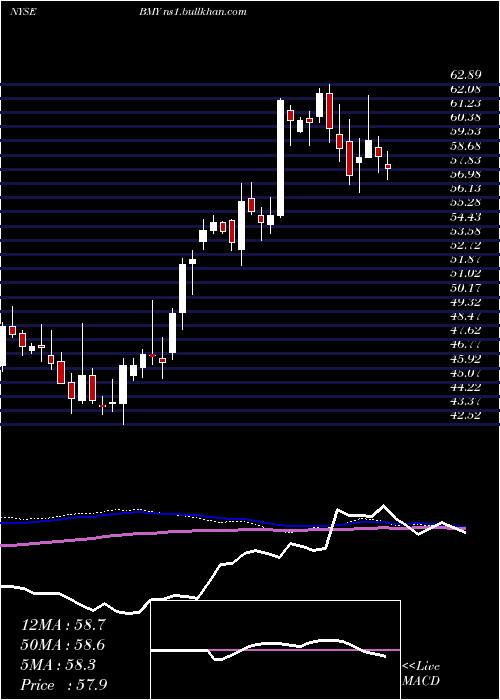Screen dimensions: 500x700
Task: Click the last red candlestick on the right
Action: (388, 166)
